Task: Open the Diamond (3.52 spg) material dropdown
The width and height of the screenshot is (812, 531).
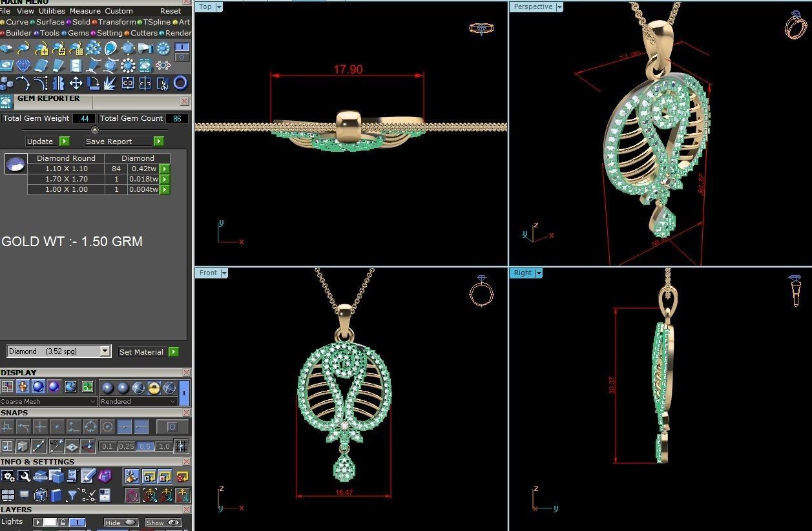Action: pos(105,351)
